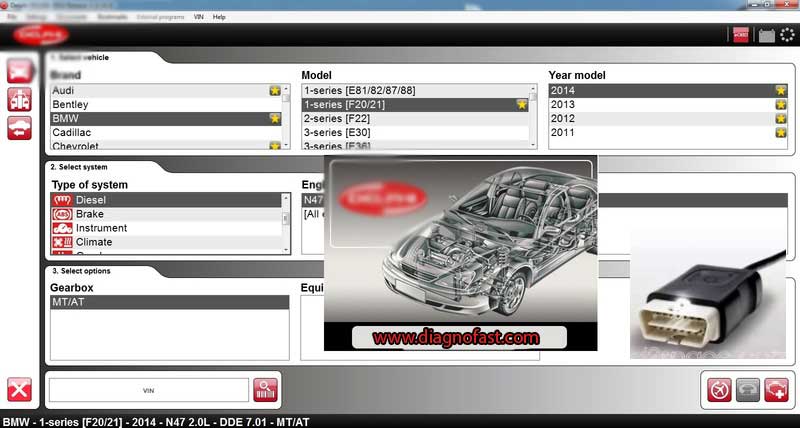
Task: Click Type of system scroll-down arrow
Action: click(x=286, y=250)
